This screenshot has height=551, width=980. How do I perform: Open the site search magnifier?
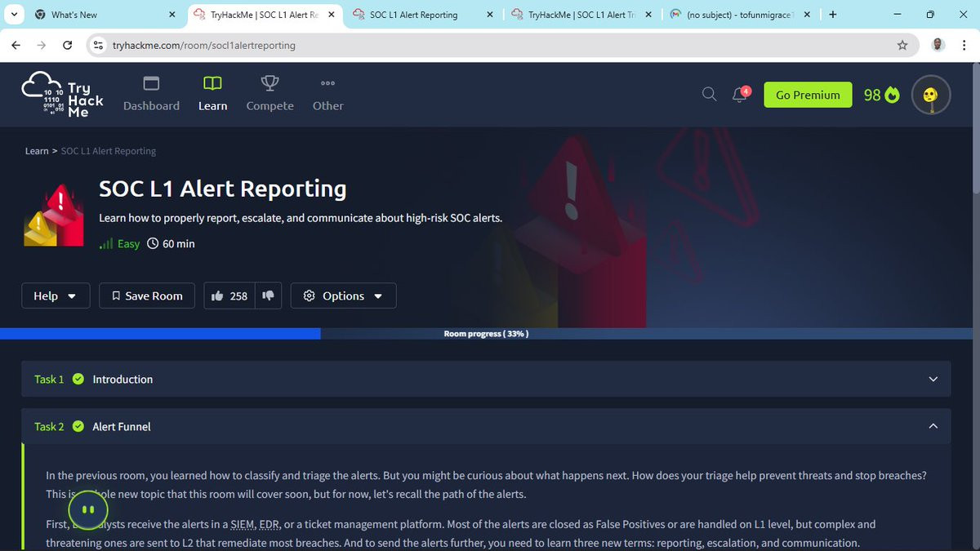[x=709, y=95]
